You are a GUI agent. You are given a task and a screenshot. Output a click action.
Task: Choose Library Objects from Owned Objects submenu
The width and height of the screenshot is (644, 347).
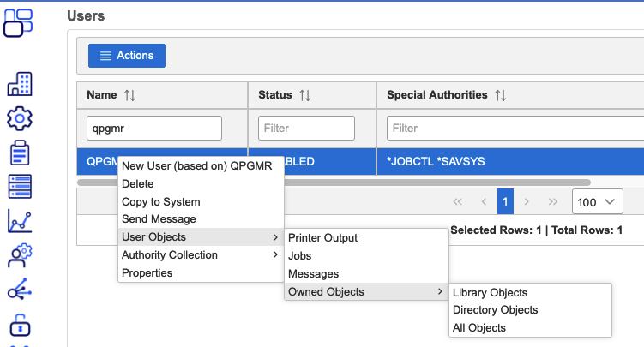pyautogui.click(x=490, y=293)
